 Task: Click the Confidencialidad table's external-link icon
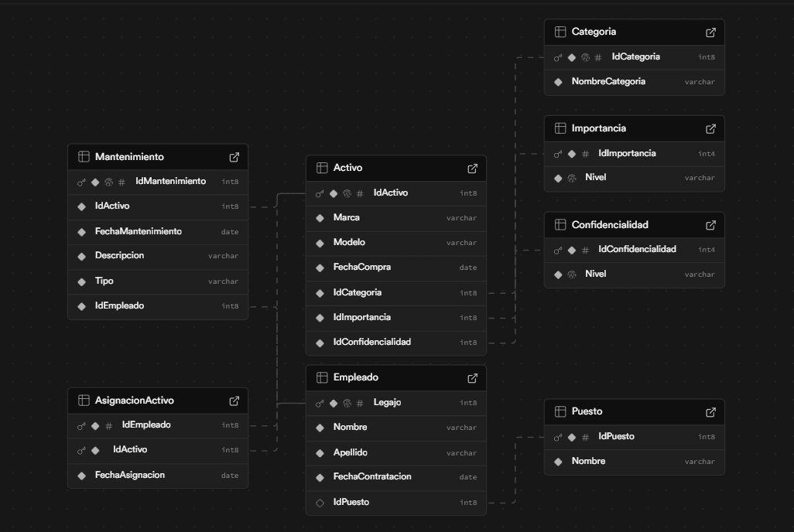711,226
